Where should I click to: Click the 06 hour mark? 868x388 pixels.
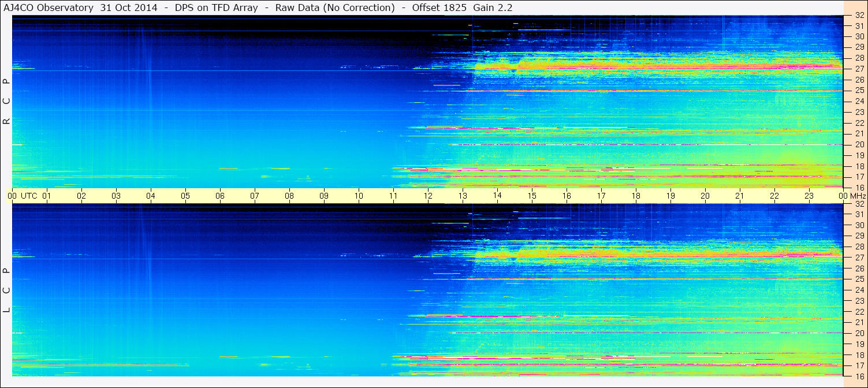click(220, 196)
